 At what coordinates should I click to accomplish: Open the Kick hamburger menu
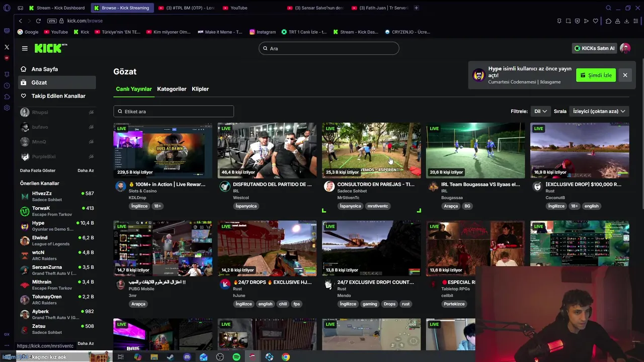(25, 48)
